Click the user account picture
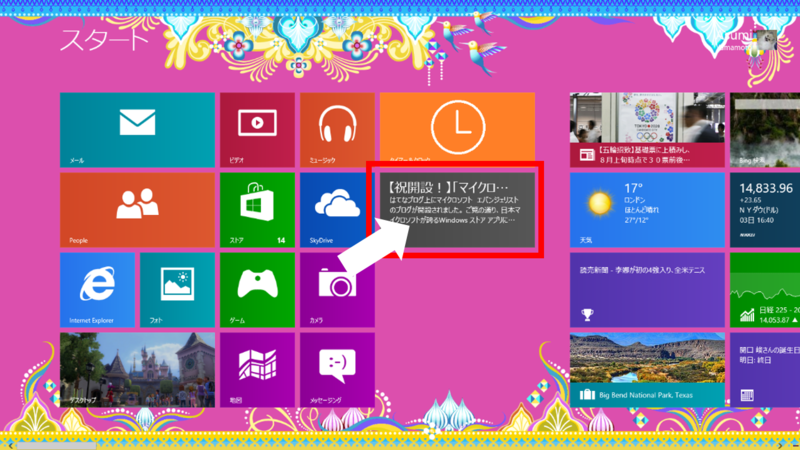 766,40
